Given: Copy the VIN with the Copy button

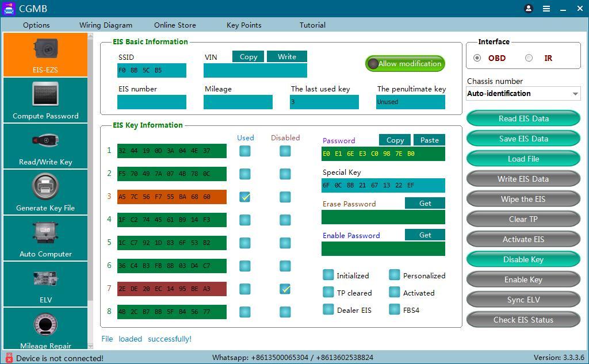Looking at the screenshot, I should click(248, 57).
